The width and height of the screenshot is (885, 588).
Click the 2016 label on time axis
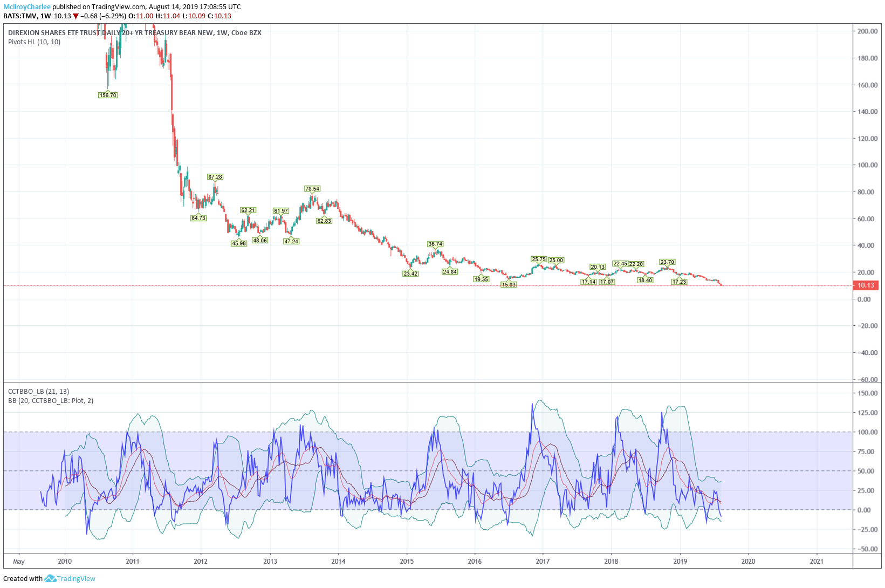click(475, 561)
